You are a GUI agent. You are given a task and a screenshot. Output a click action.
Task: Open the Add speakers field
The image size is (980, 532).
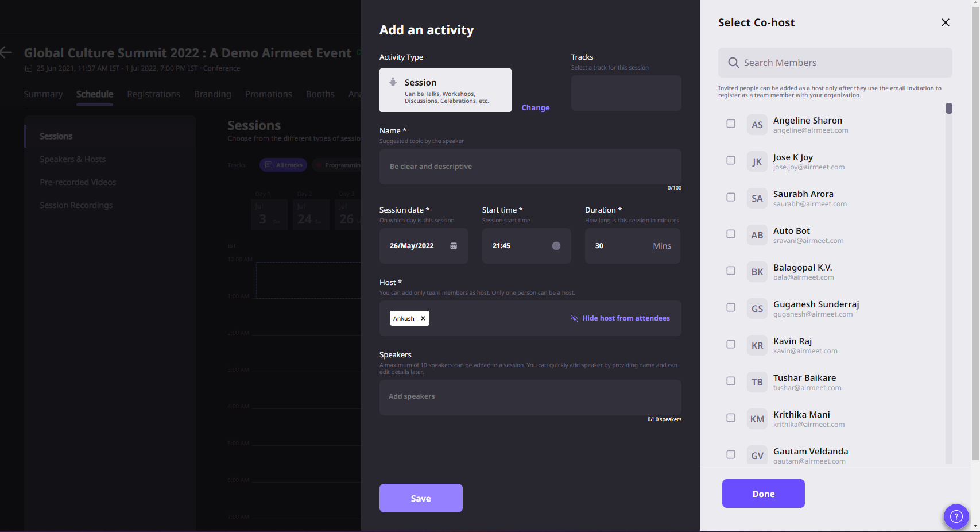tap(530, 398)
